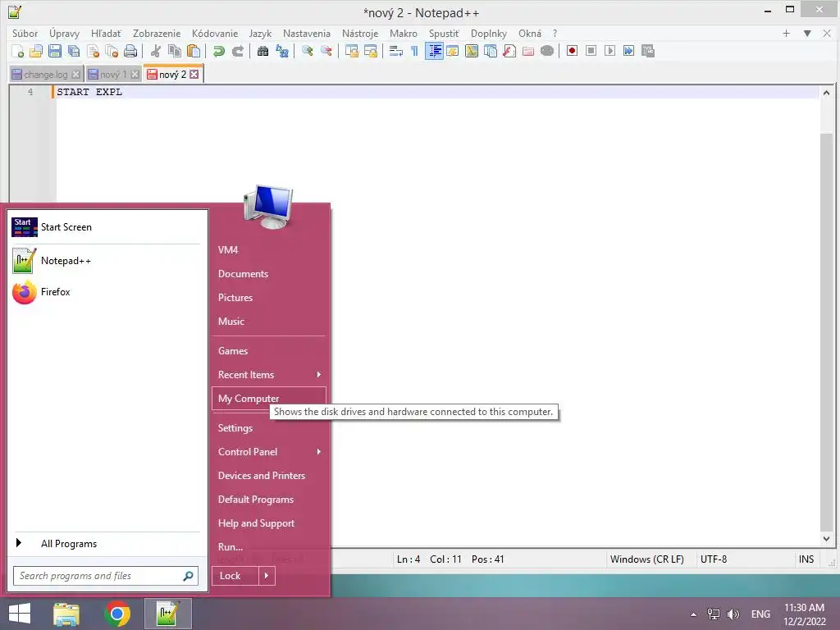840x630 pixels.
Task: Click the Search programs and files box
Action: pos(106,576)
